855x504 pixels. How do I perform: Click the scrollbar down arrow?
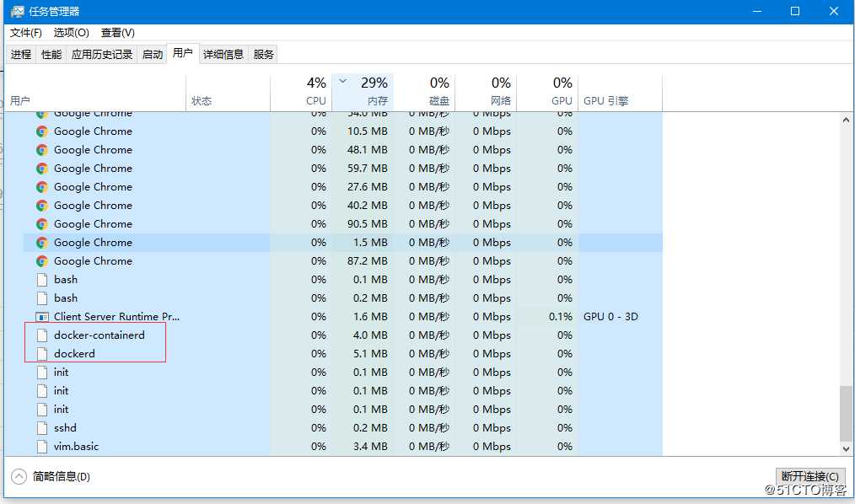846,449
